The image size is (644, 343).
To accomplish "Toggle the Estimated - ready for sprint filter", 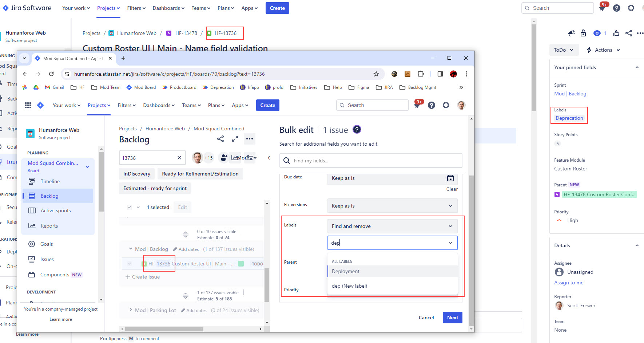I will pyautogui.click(x=155, y=188).
